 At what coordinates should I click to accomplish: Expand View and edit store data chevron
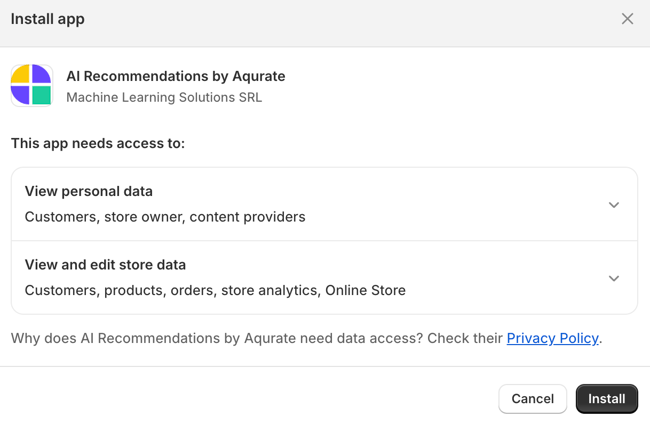click(614, 278)
